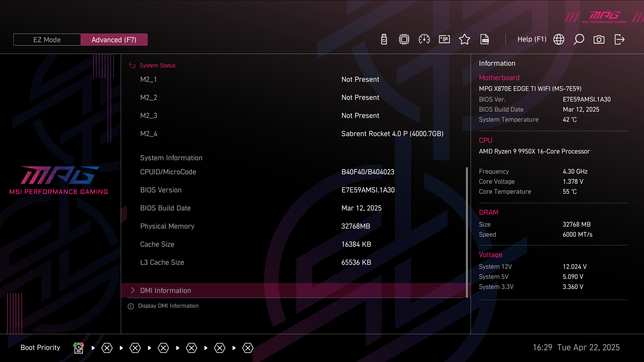Click the B40F40/B404023 value
This screenshot has height=362, width=644.
pyautogui.click(x=368, y=172)
